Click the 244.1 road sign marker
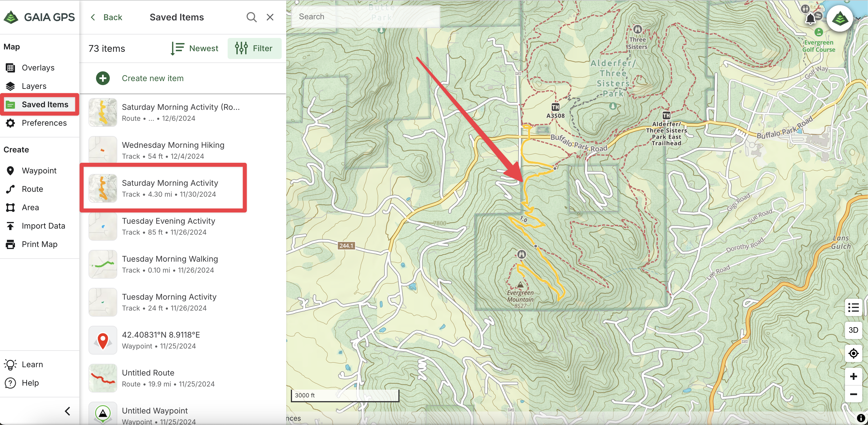This screenshot has width=868, height=425. click(x=346, y=246)
